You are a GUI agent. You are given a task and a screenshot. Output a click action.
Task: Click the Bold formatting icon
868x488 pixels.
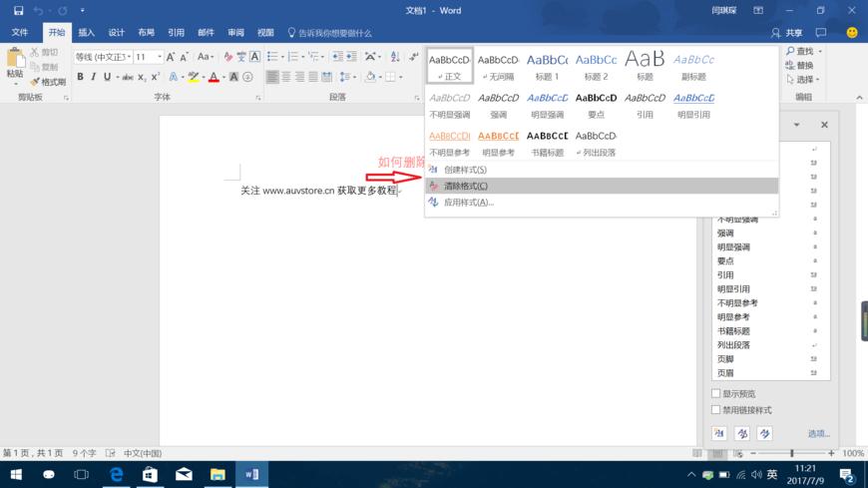click(80, 77)
